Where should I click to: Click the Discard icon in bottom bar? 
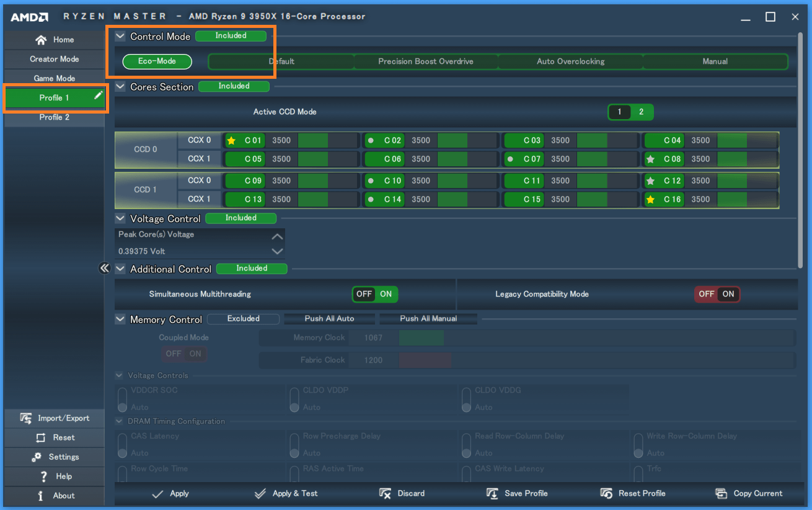[x=385, y=494]
